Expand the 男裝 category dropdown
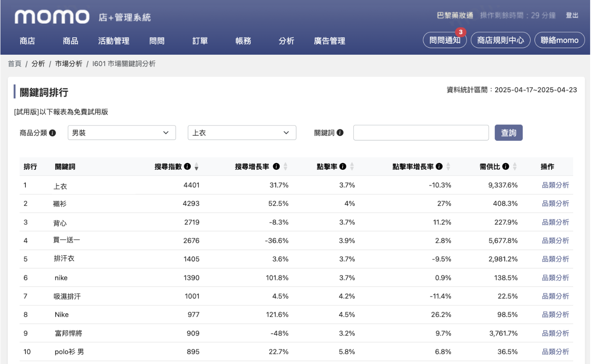The height and width of the screenshot is (364, 591). click(x=122, y=133)
